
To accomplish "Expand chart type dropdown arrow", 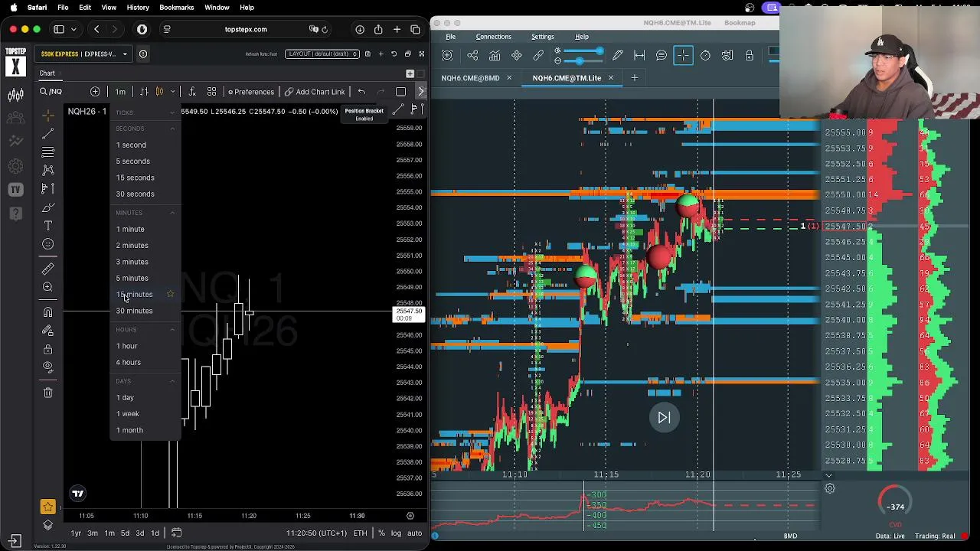I will point(173,92).
